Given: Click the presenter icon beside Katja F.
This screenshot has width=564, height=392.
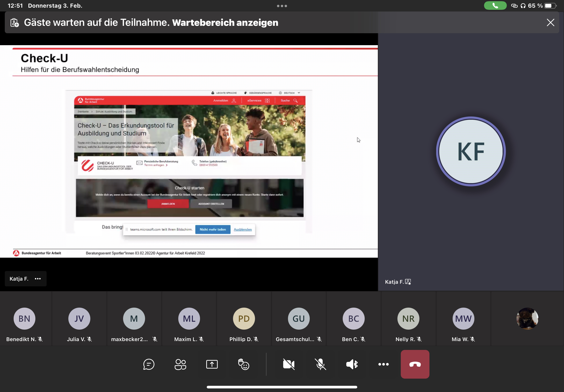Looking at the screenshot, I should (408, 282).
